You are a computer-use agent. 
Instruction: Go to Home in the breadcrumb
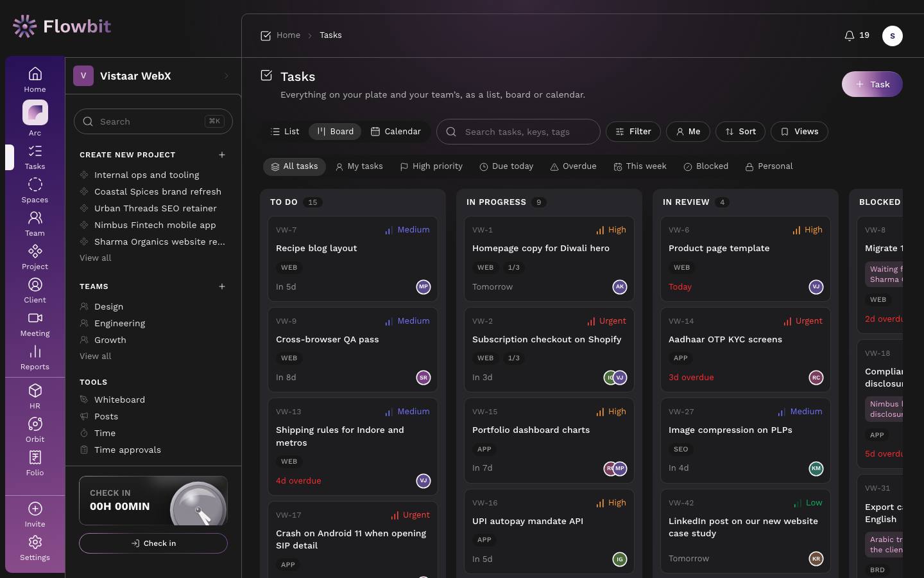pyautogui.click(x=288, y=35)
